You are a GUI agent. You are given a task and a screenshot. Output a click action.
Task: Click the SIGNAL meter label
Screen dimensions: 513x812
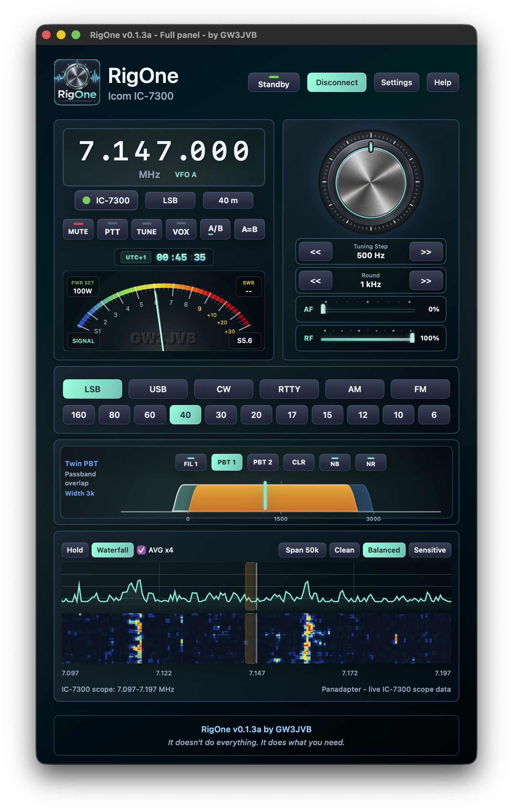pos(83,341)
